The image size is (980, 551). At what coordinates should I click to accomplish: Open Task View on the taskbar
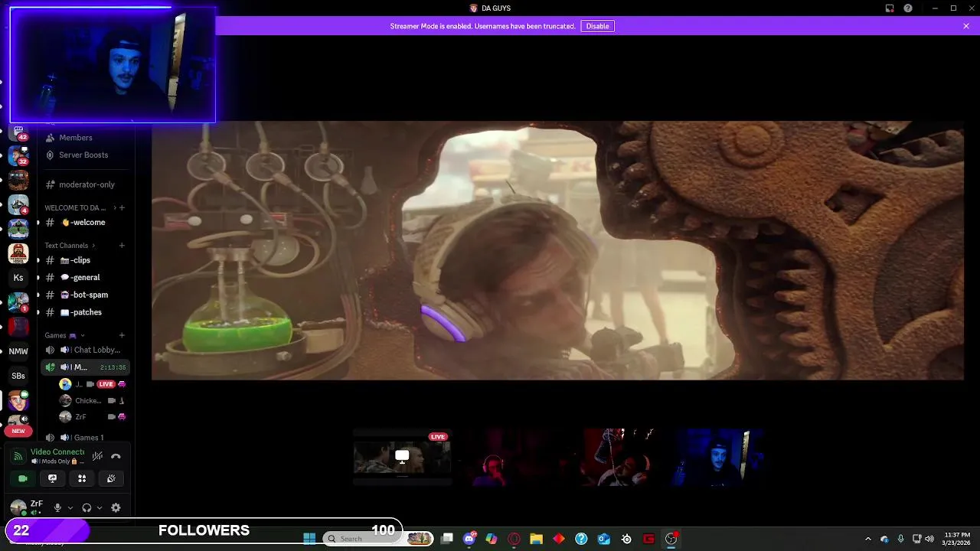(447, 539)
